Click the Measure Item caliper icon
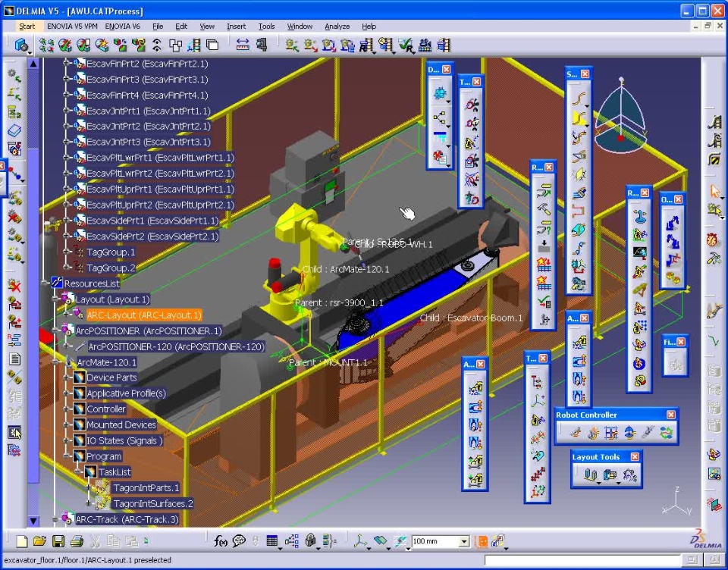 [x=262, y=45]
